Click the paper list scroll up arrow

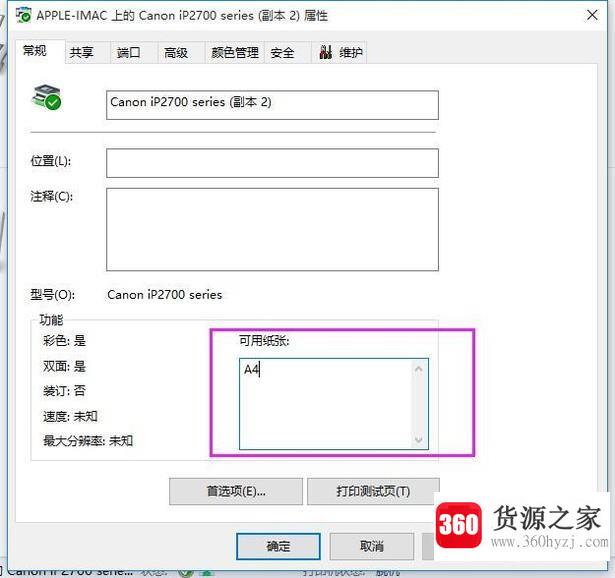click(x=418, y=369)
